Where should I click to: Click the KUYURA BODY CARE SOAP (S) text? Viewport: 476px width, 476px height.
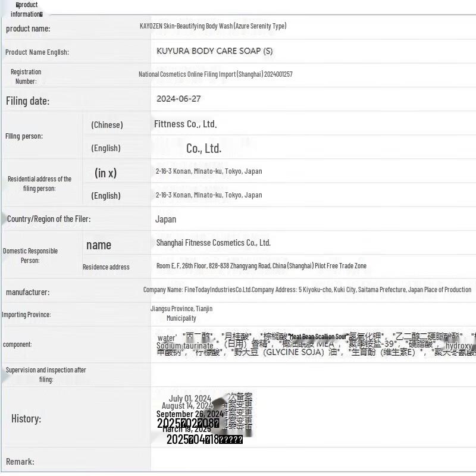click(x=214, y=51)
